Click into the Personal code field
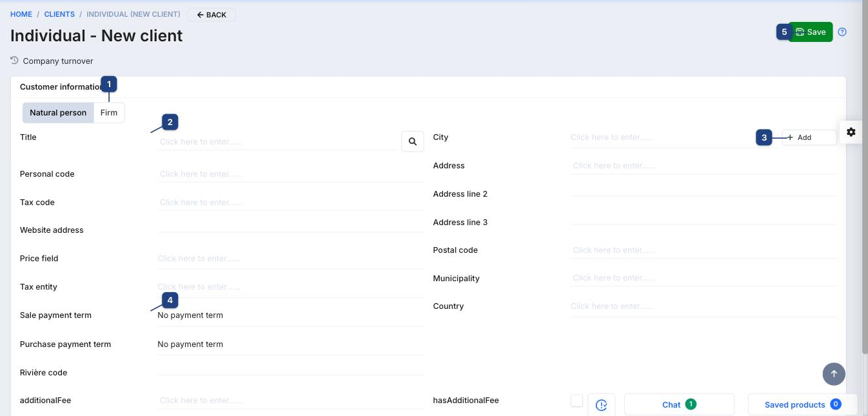Image resolution: width=868 pixels, height=416 pixels. click(290, 174)
